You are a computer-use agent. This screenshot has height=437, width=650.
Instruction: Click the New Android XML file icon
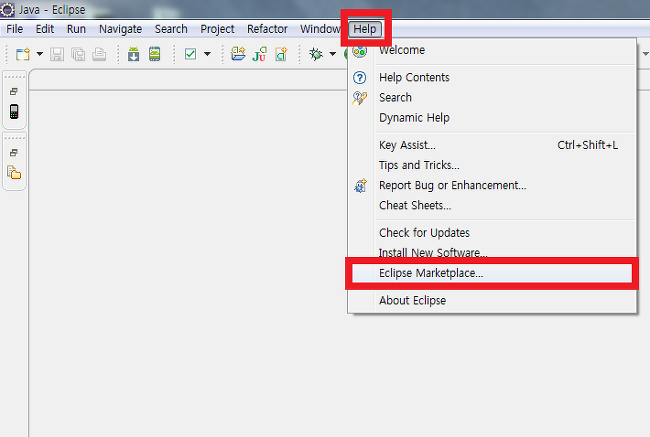[281, 54]
